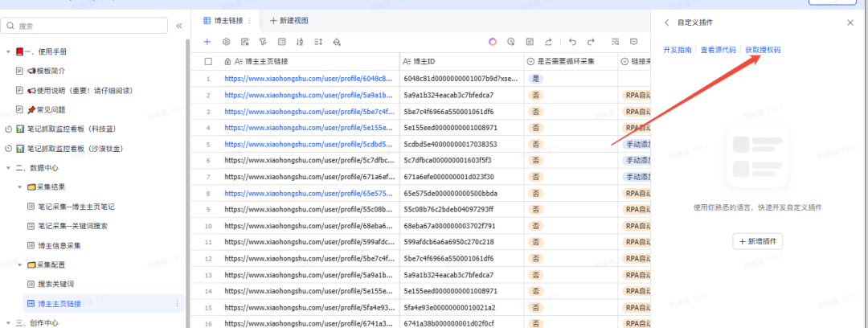Click the document icon beside 模板简介
This screenshot has width=868, height=328.
pos(19,71)
